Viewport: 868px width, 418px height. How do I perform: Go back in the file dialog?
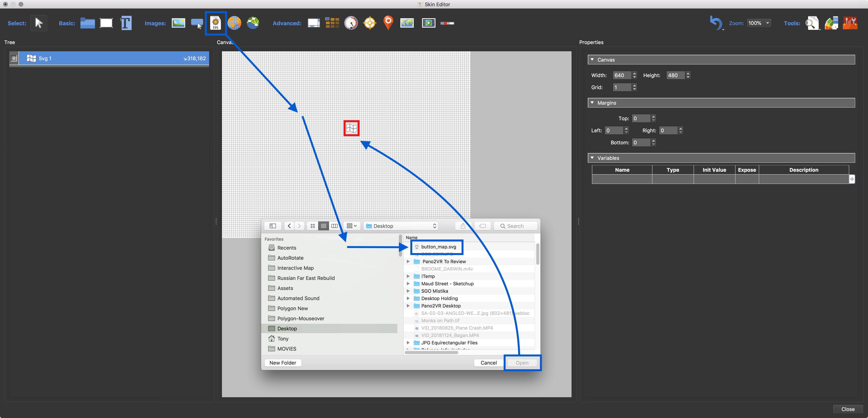point(289,226)
